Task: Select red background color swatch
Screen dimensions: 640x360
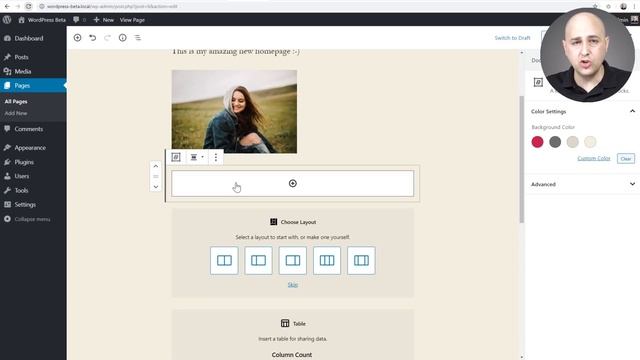Action: [x=538, y=142]
